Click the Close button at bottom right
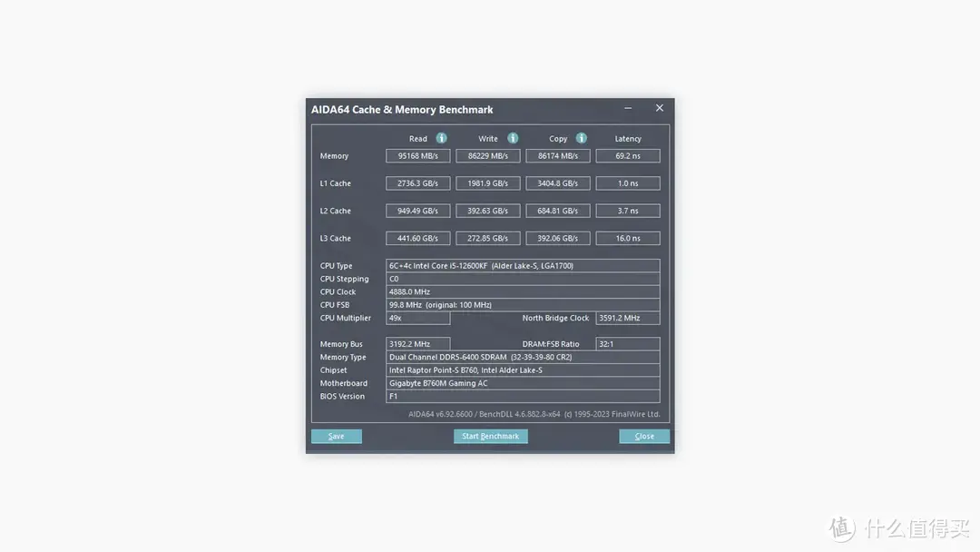Image resolution: width=980 pixels, height=552 pixels. tap(644, 436)
